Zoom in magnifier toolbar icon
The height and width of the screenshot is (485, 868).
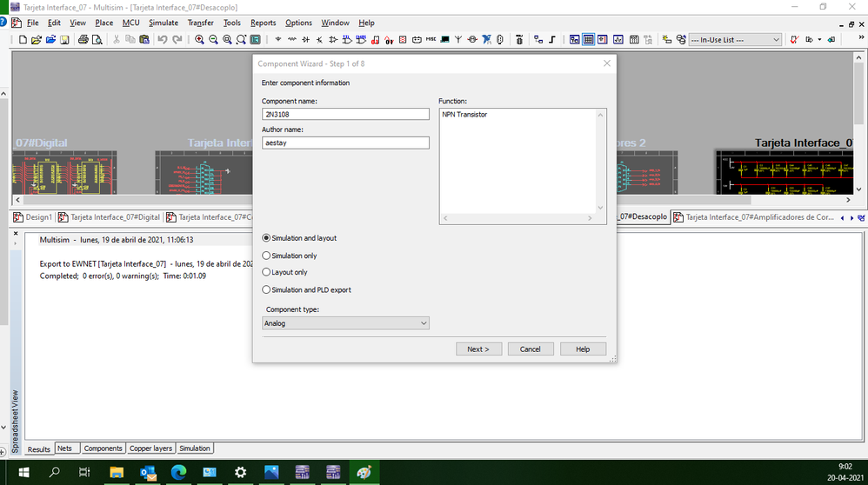click(199, 39)
